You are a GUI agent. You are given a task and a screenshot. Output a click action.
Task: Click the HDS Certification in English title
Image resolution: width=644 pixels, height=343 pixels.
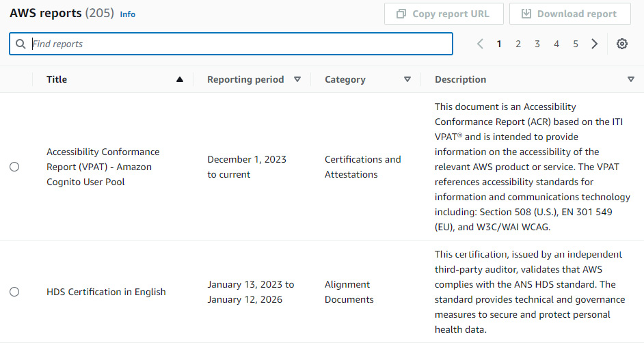[106, 292]
